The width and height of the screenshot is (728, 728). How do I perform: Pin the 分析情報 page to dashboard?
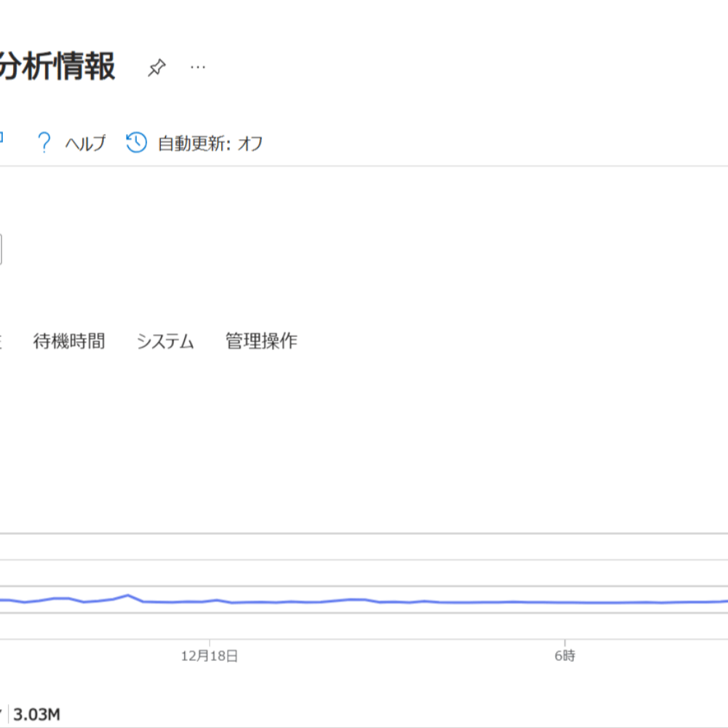pos(156,68)
